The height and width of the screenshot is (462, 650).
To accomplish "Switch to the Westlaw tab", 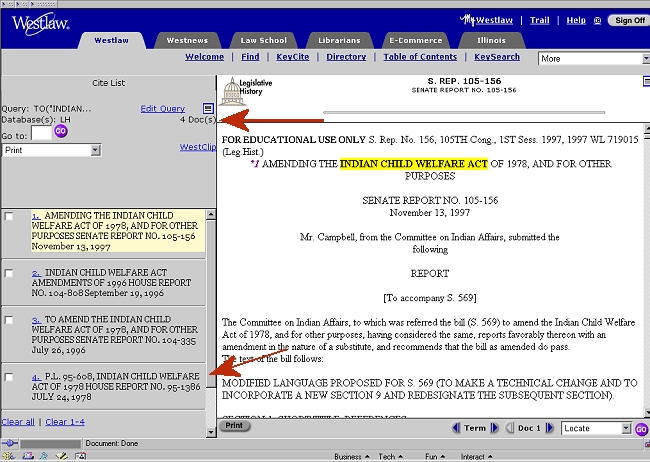I will pyautogui.click(x=112, y=40).
